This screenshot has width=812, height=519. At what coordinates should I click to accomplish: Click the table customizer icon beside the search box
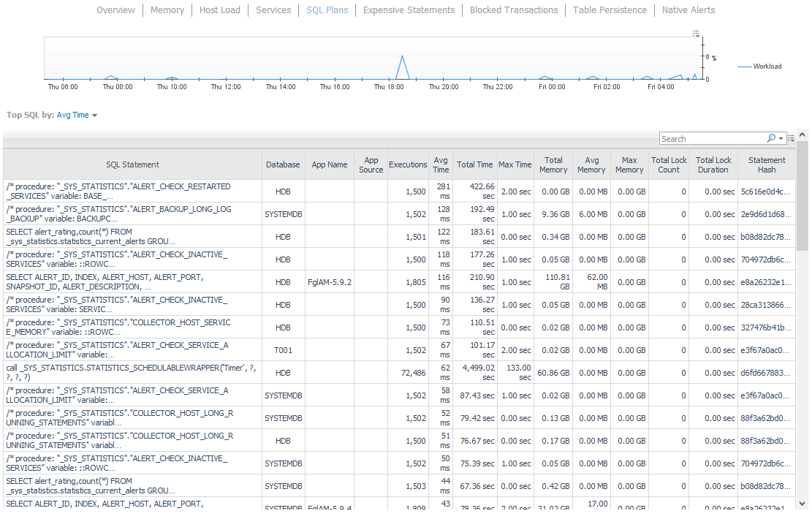[x=792, y=137]
